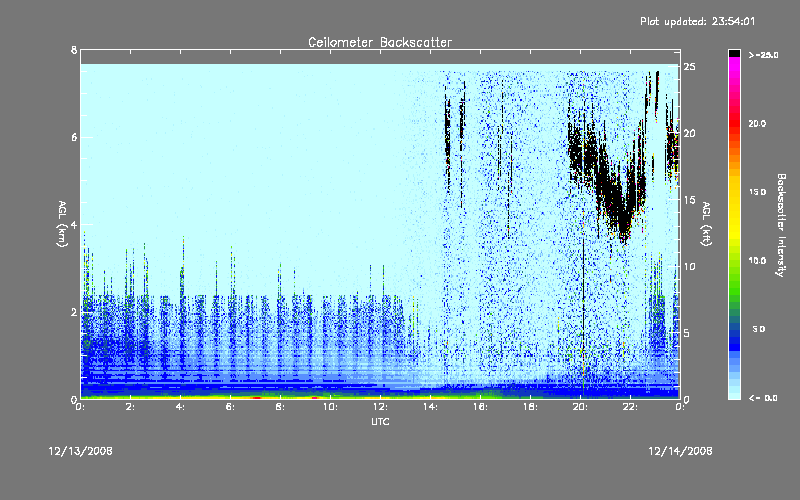The width and height of the screenshot is (800, 500).
Task: Select the "UTC" x-axis label
Action: click(x=380, y=421)
